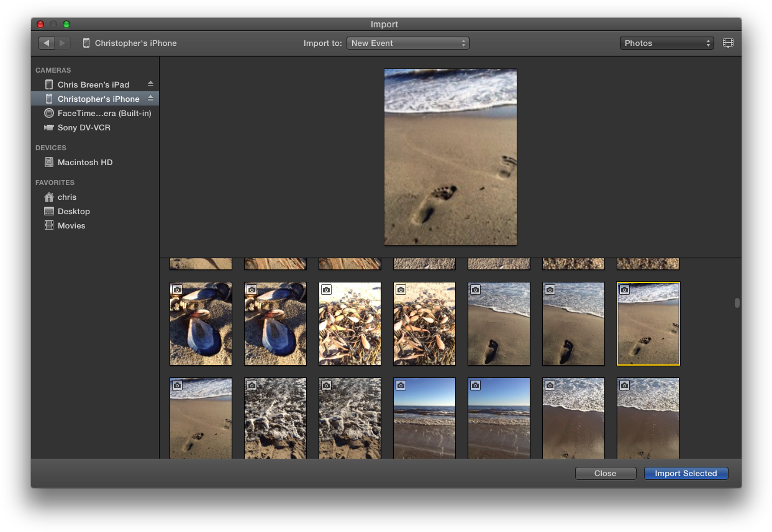Click the iPhone icon in the toolbar title
Screen dimensions: 772x532
(86, 43)
